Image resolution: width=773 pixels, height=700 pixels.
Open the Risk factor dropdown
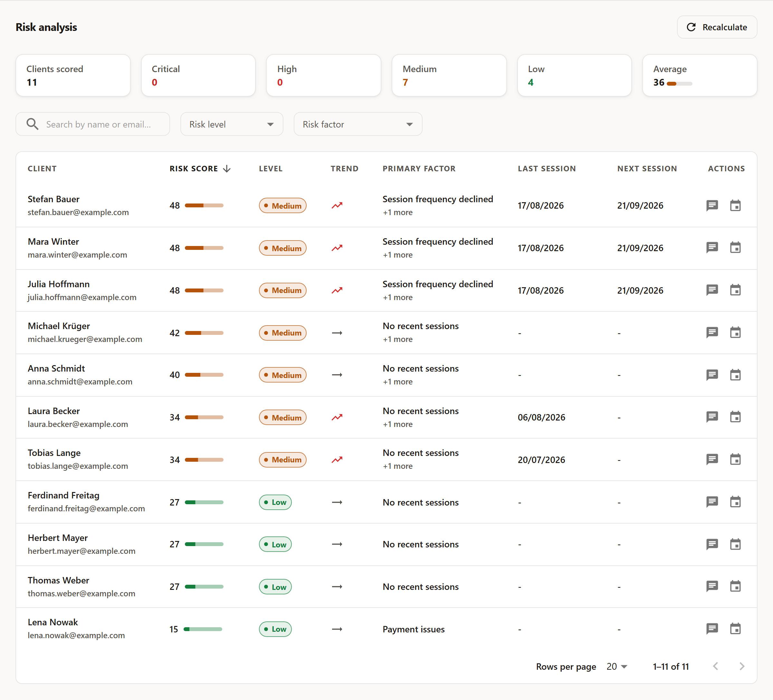[358, 124]
